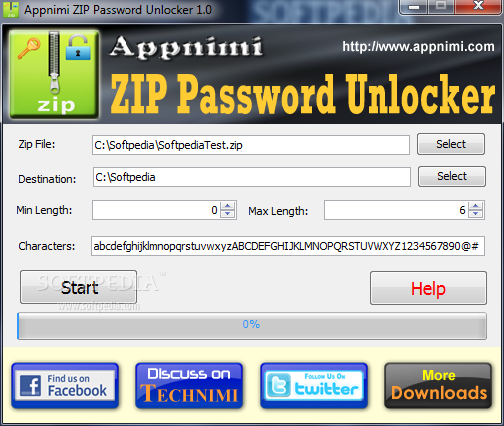Click the title bar app icon
The height and width of the screenshot is (426, 504).
tap(11, 10)
